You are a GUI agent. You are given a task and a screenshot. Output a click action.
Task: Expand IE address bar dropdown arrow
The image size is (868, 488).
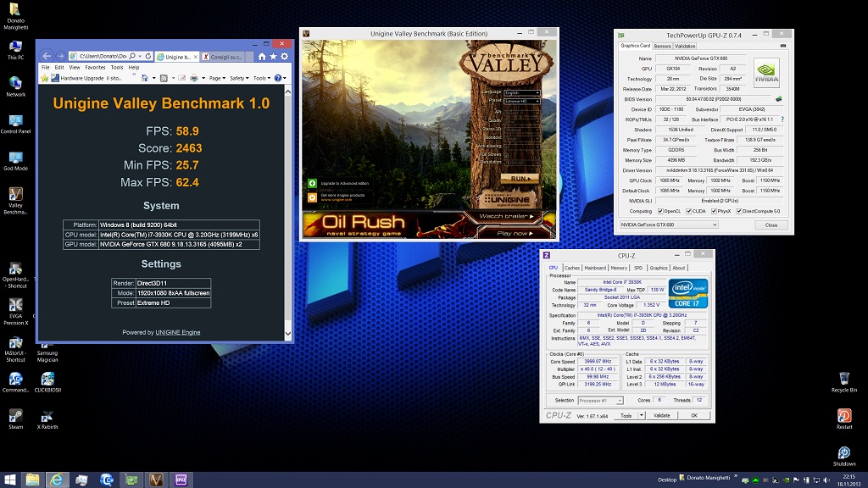pyautogui.click(x=140, y=56)
